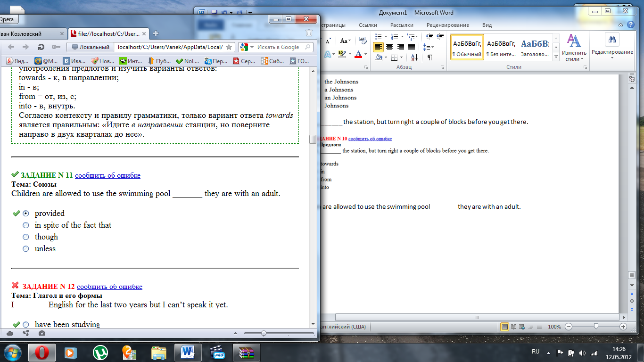Click Word zoom in plus button
The width and height of the screenshot is (644, 362).
(x=623, y=327)
